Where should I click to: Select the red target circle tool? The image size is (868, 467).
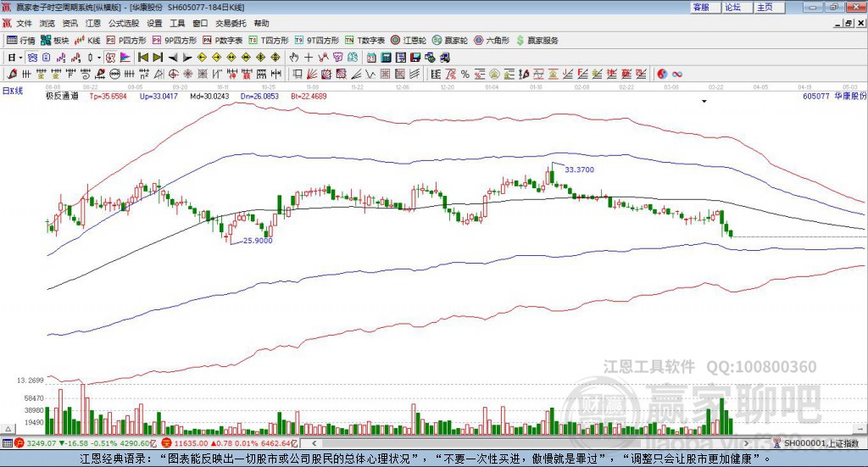(x=173, y=74)
